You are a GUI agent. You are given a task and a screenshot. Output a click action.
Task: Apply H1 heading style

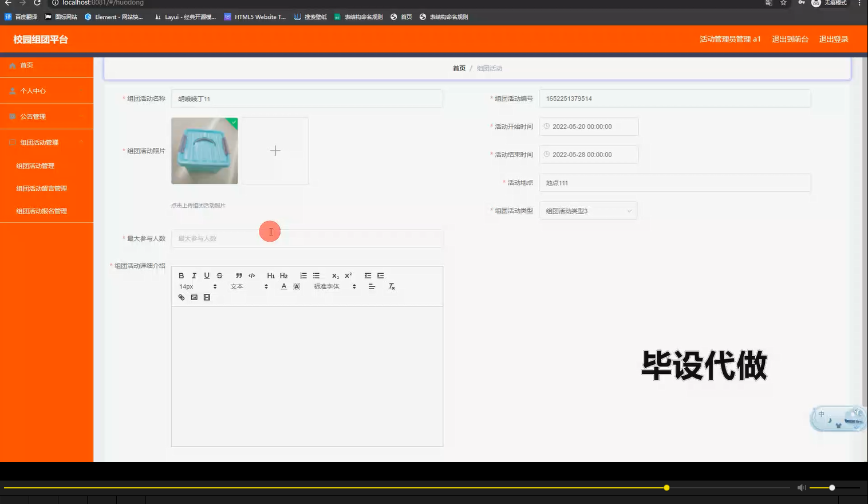[x=271, y=275]
